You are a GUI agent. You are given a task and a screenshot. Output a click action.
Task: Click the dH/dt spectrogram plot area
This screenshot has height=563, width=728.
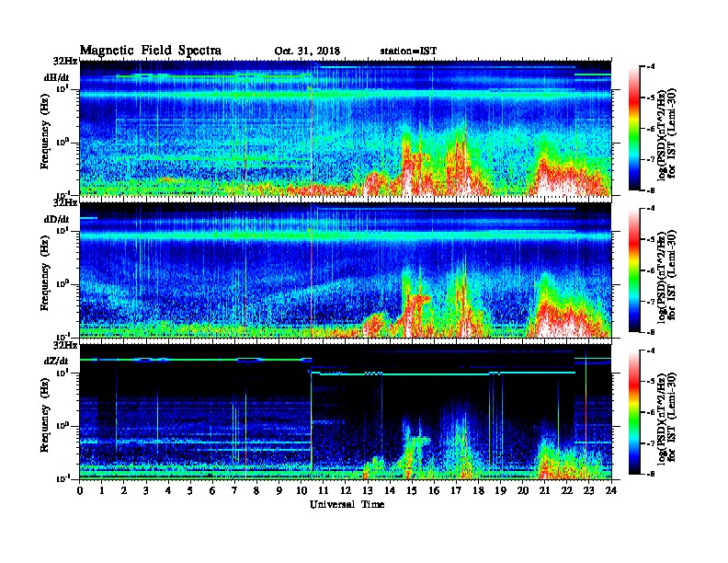pos(346,128)
